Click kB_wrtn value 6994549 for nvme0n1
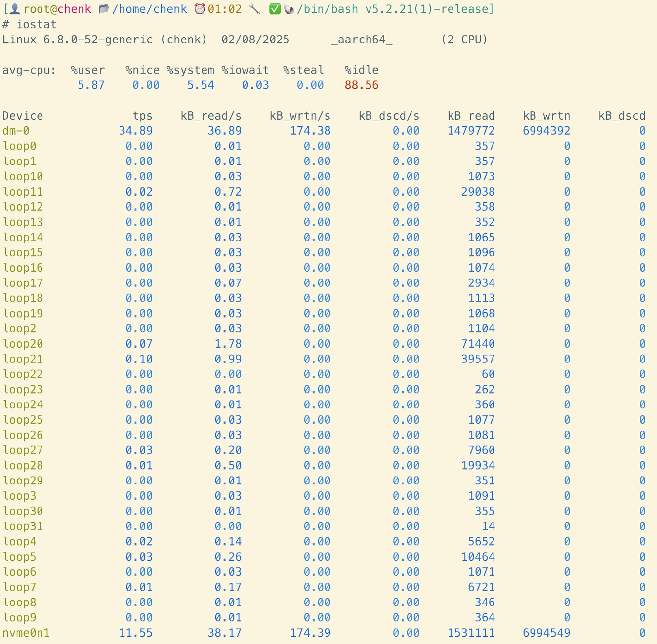Viewport: 657px width, 644px height. point(546,633)
